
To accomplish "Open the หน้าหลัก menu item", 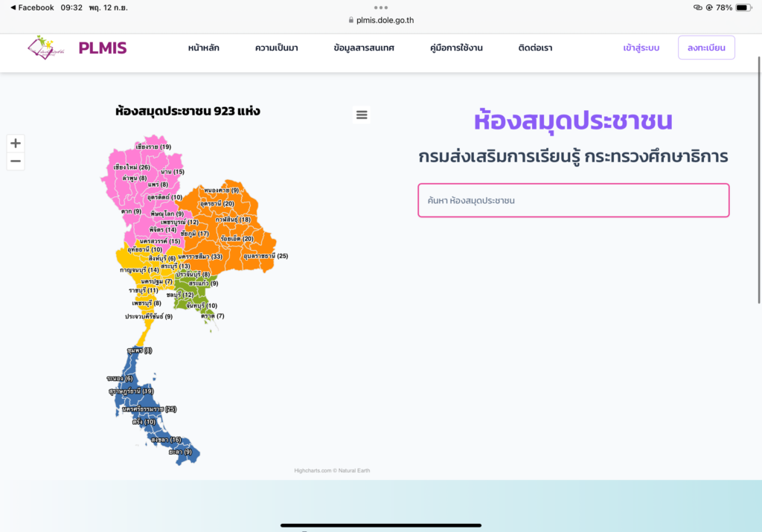I will (x=203, y=48).
